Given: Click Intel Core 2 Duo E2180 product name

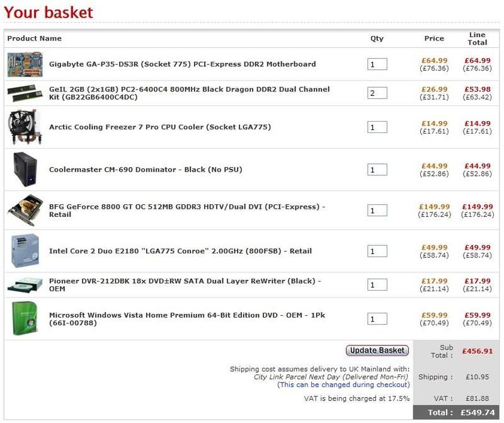Looking at the screenshot, I should coord(180,251).
